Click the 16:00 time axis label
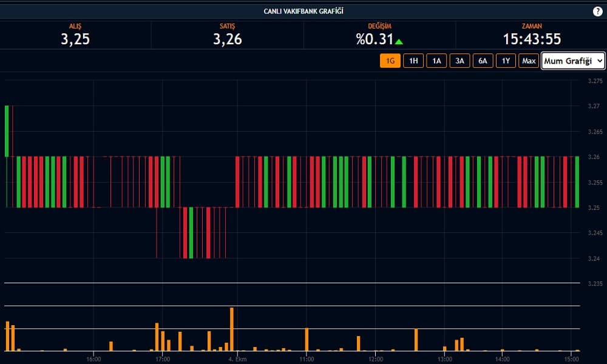 click(x=93, y=359)
